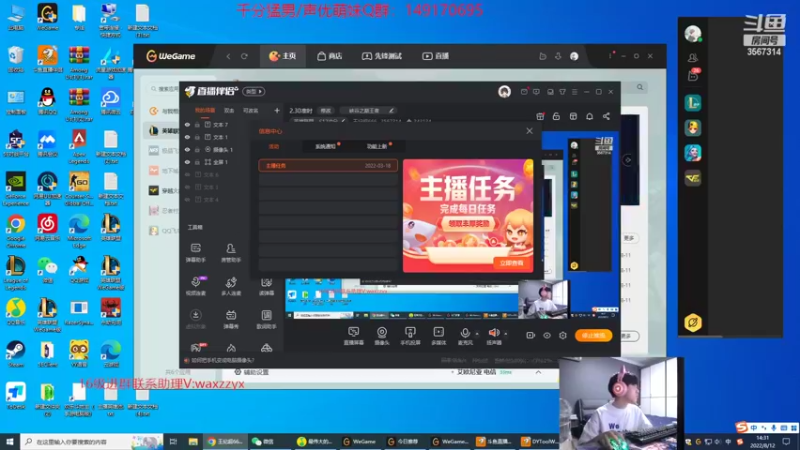The height and width of the screenshot is (450, 800).
Task: Click the Windows taskbar search box
Action: tap(92, 442)
